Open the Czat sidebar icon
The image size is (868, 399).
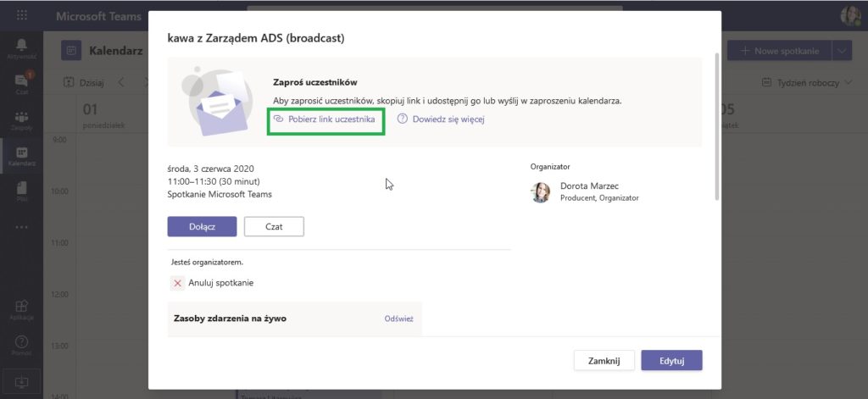pyautogui.click(x=21, y=84)
